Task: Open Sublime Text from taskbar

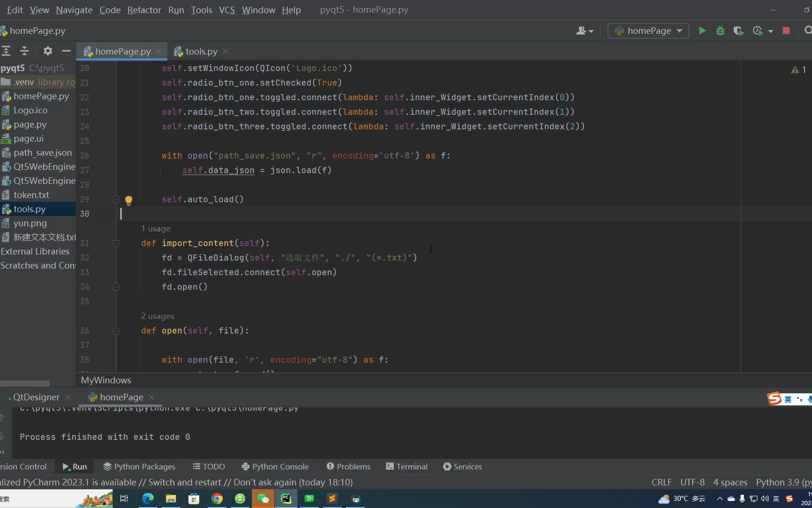Action: click(x=332, y=499)
